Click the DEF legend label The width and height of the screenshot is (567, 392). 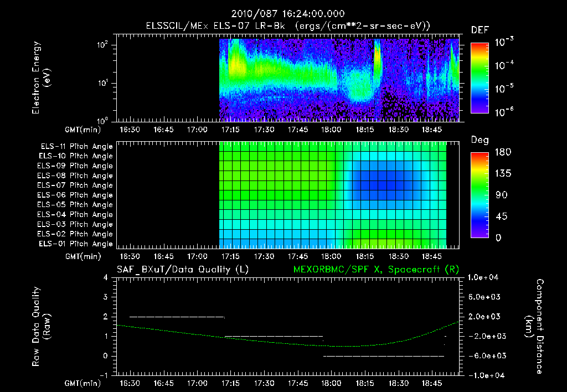point(480,30)
